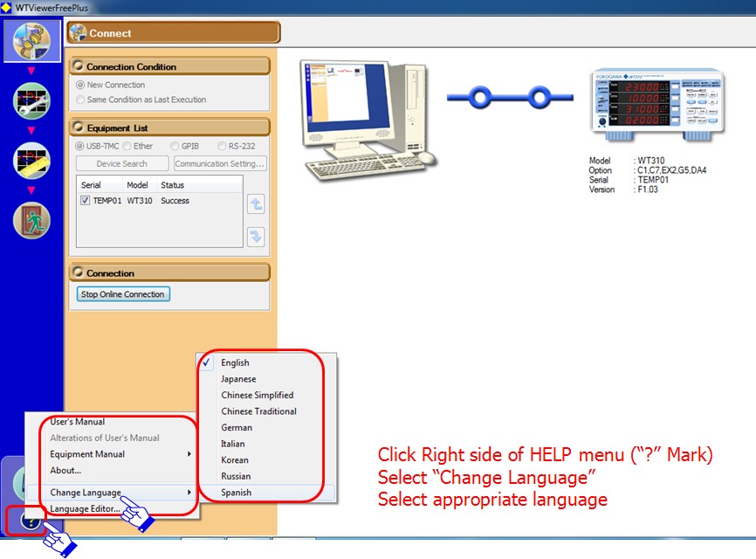Open the About... menu entry
Image resolution: width=756 pixels, height=559 pixels.
(111, 471)
